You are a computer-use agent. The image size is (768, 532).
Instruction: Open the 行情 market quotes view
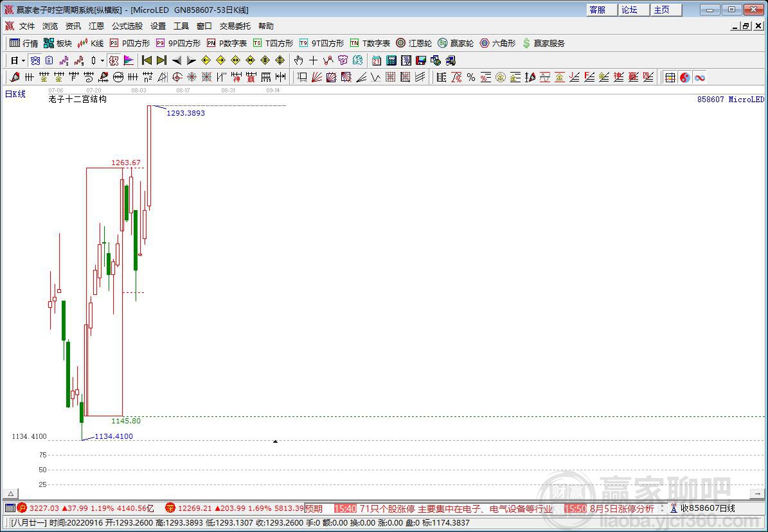[x=24, y=43]
